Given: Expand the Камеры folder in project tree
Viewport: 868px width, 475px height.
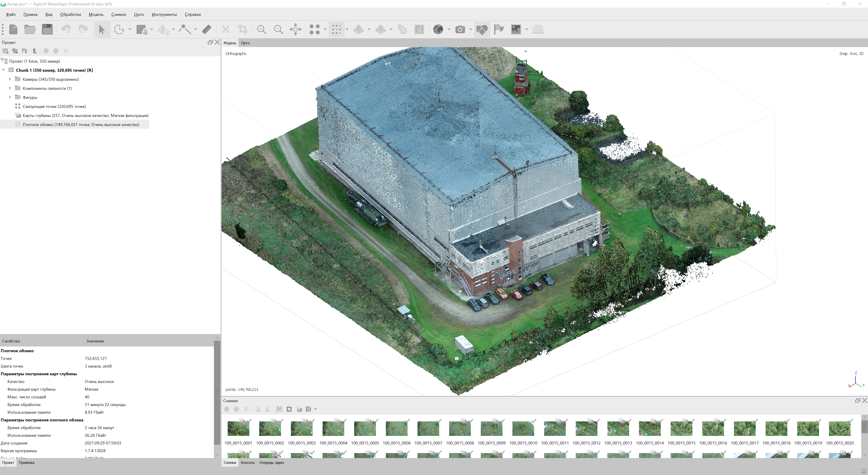Looking at the screenshot, I should pyautogui.click(x=10, y=79).
